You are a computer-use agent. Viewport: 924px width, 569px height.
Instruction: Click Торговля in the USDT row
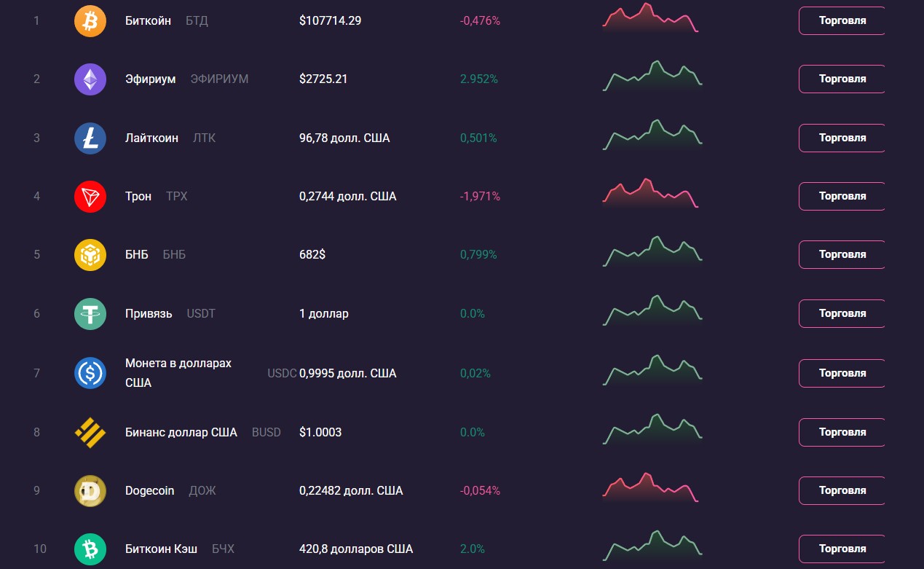(842, 313)
